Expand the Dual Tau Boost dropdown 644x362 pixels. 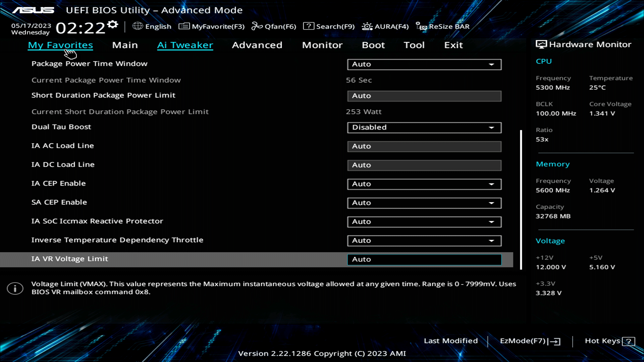[x=424, y=127]
